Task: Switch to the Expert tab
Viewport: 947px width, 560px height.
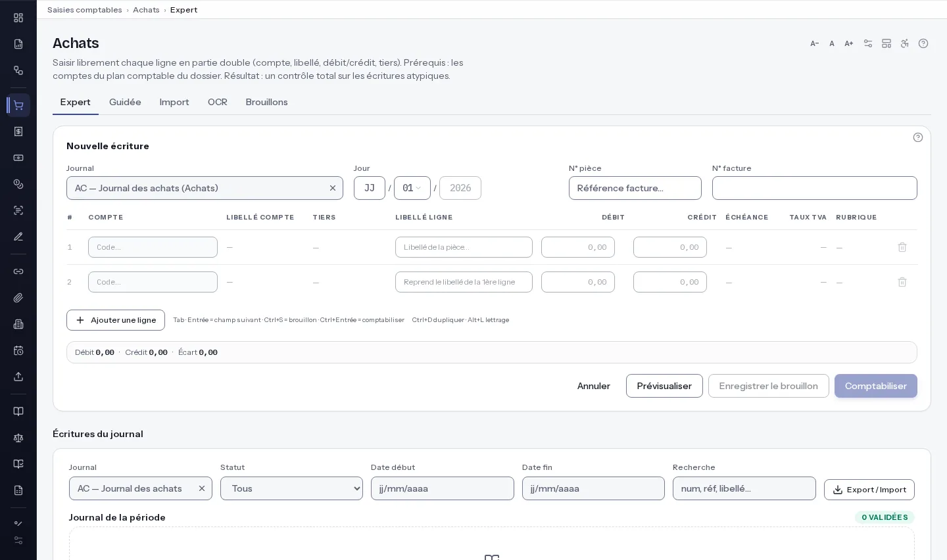Action: click(76, 102)
